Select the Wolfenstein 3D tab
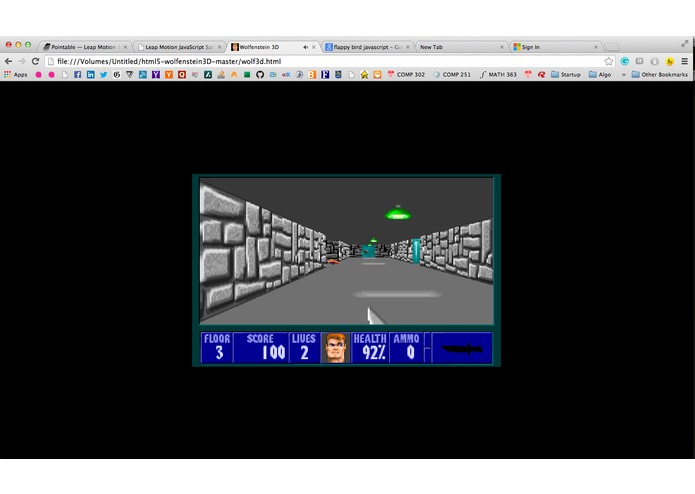Viewport: 695px width, 494px height. tap(273, 47)
